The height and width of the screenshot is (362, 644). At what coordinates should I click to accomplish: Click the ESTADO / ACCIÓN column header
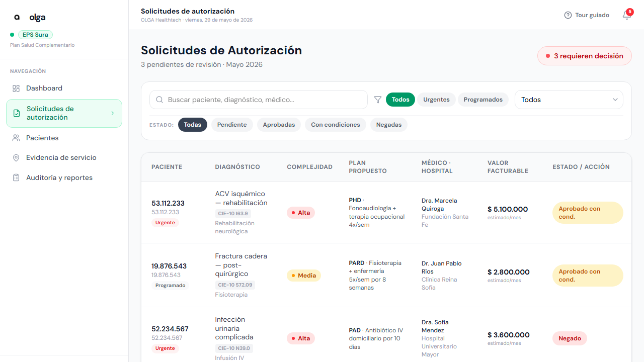[x=581, y=167]
